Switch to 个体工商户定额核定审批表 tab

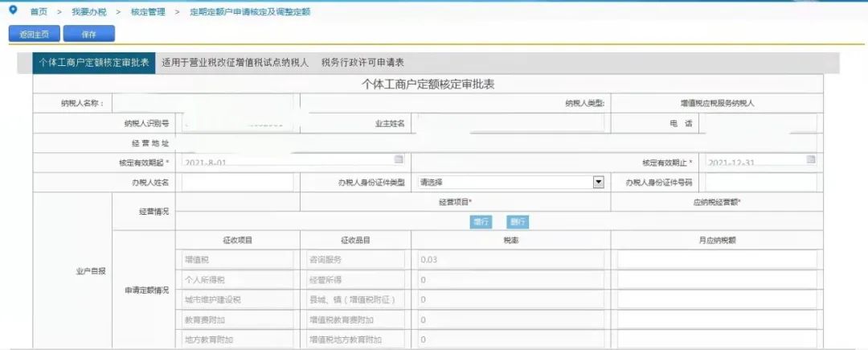[x=94, y=63]
